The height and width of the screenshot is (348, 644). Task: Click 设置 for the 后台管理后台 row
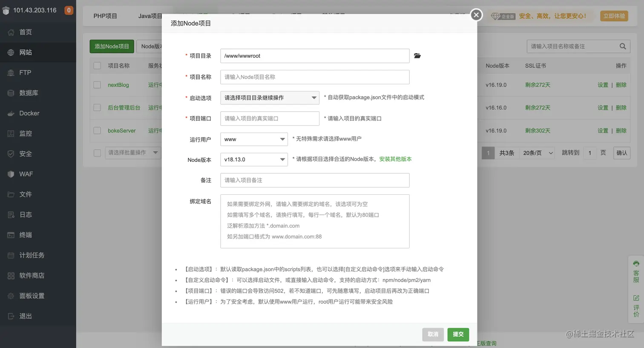click(603, 108)
